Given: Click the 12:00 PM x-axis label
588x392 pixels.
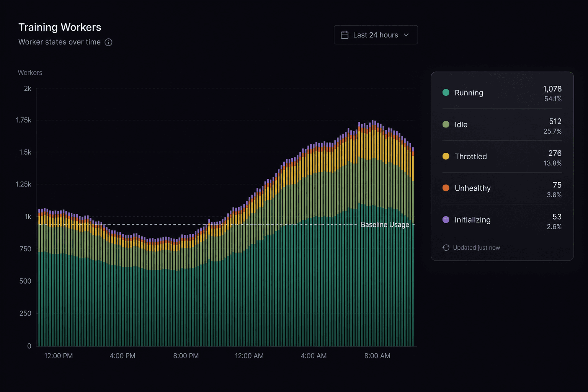Looking at the screenshot, I should [x=59, y=356].
